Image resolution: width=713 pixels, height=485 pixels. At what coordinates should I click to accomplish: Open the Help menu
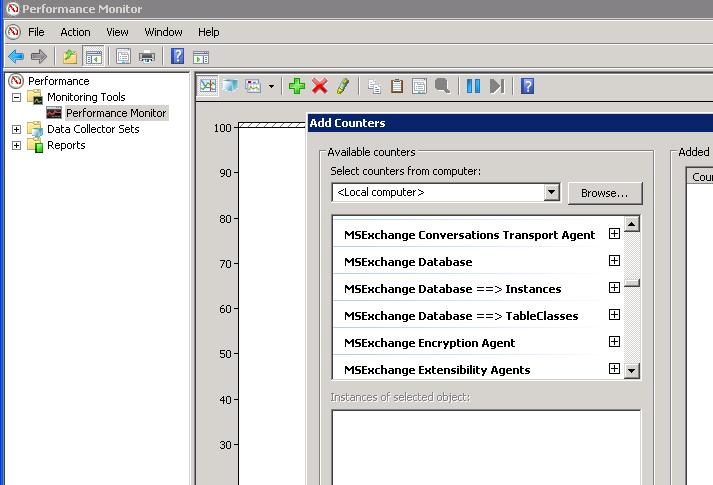click(x=209, y=32)
